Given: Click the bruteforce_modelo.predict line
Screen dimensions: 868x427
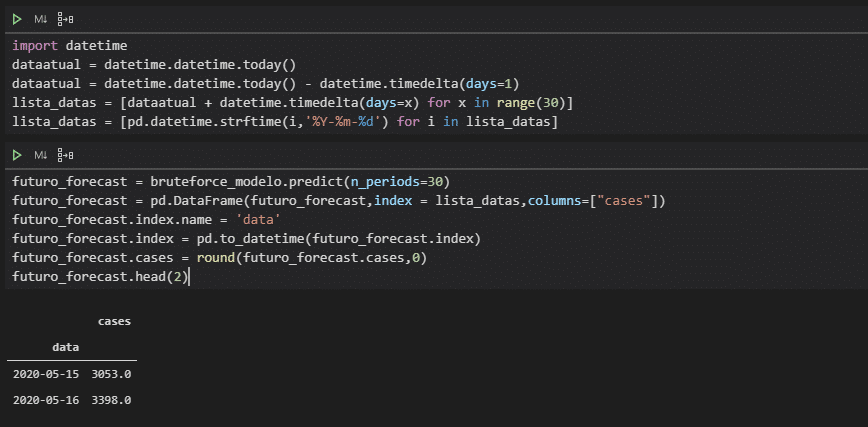Looking at the screenshot, I should pos(231,182).
